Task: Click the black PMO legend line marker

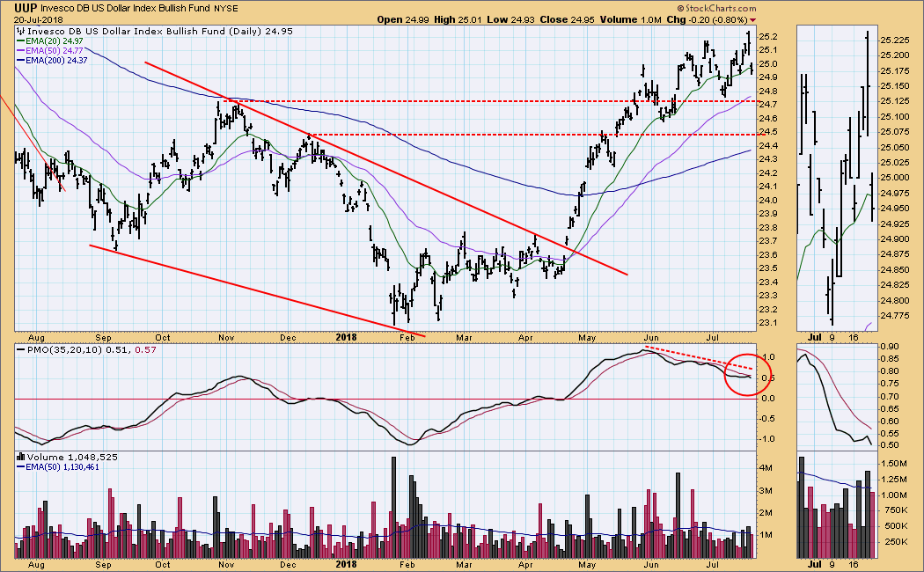Action: [20, 349]
